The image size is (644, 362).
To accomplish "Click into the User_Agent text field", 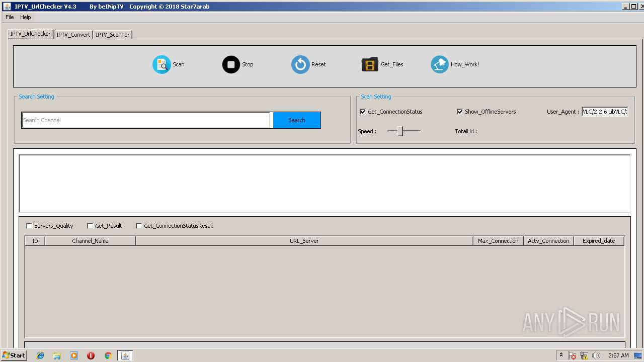I will point(605,112).
